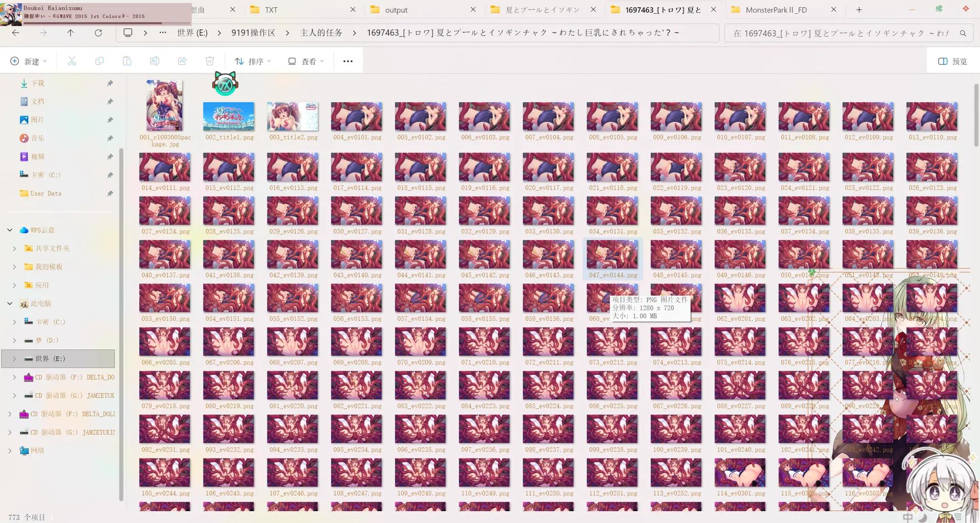The image size is (980, 523).
Task: Expand the 我的模板 tree node
Action: click(x=14, y=267)
